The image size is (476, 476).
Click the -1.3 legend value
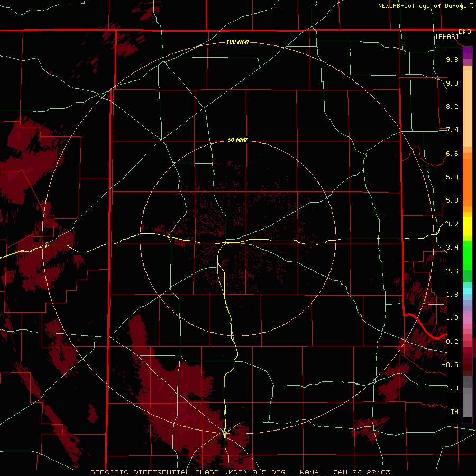point(450,388)
